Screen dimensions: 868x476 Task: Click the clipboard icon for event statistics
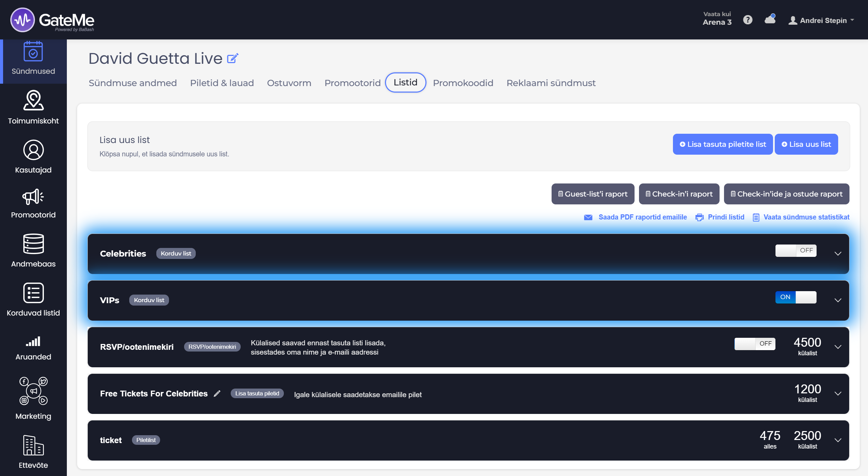pyautogui.click(x=756, y=217)
